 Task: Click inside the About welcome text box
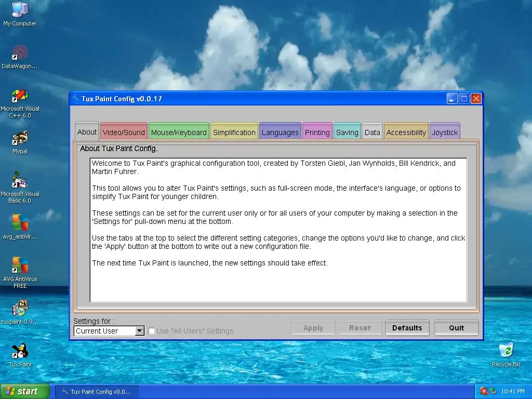click(x=278, y=230)
